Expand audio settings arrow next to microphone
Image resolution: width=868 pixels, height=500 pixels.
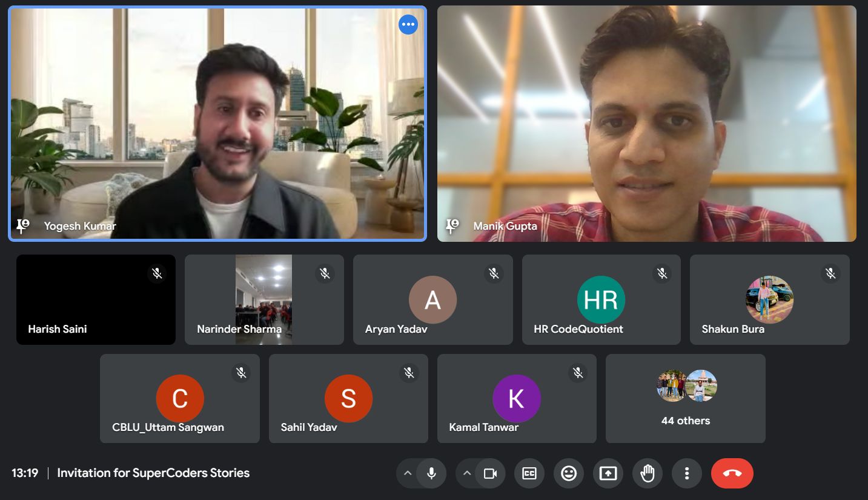pos(408,473)
